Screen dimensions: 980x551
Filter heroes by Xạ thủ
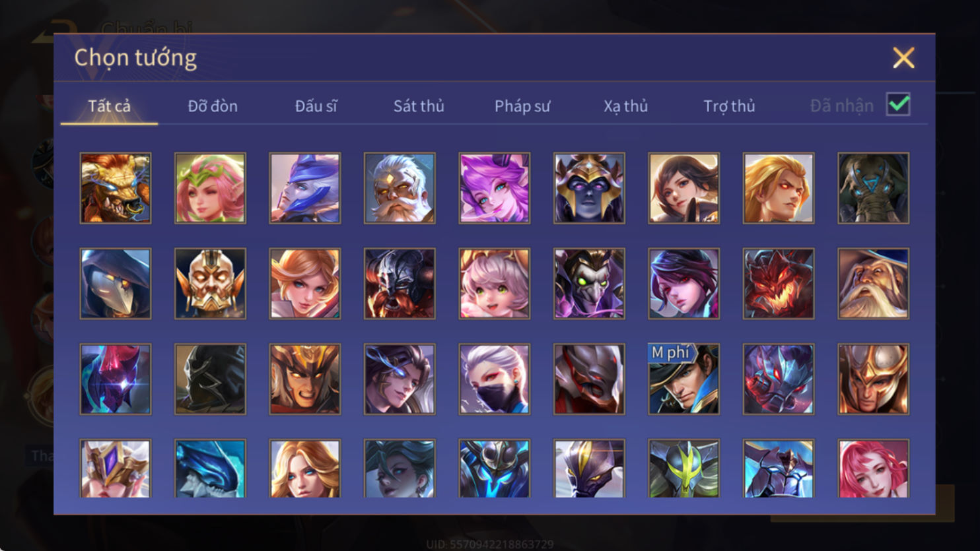(625, 106)
